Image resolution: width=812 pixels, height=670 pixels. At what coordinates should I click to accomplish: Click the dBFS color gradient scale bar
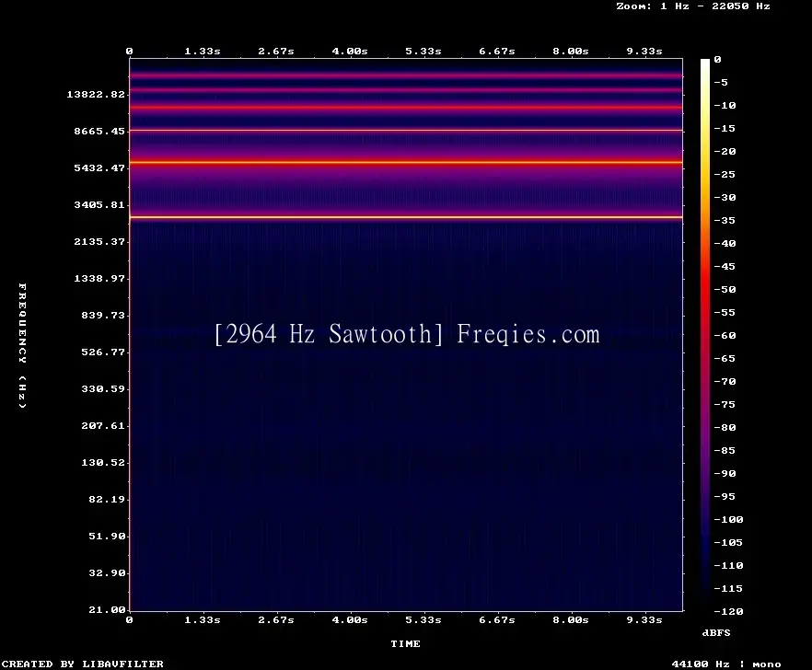click(x=705, y=336)
